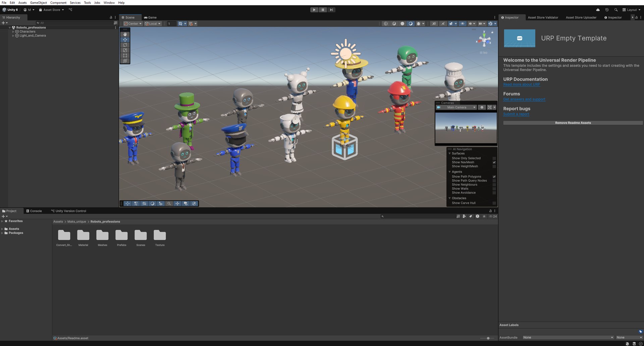
Task: Toggle grid snapping icon
Action: click(x=191, y=23)
